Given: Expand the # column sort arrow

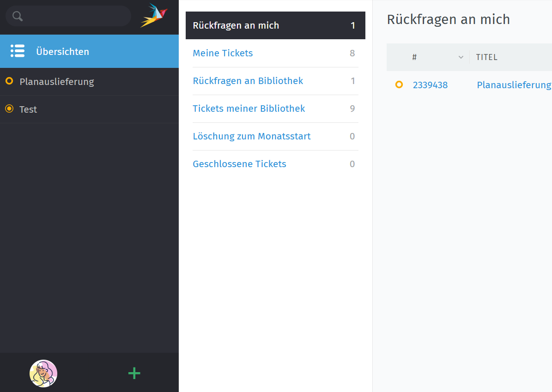Looking at the screenshot, I should tap(461, 57).
